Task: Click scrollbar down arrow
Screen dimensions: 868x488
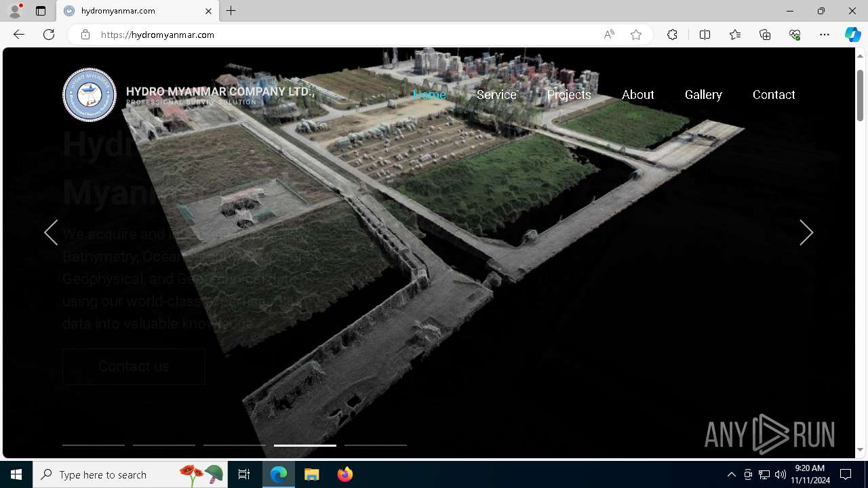Action: pyautogui.click(x=860, y=450)
